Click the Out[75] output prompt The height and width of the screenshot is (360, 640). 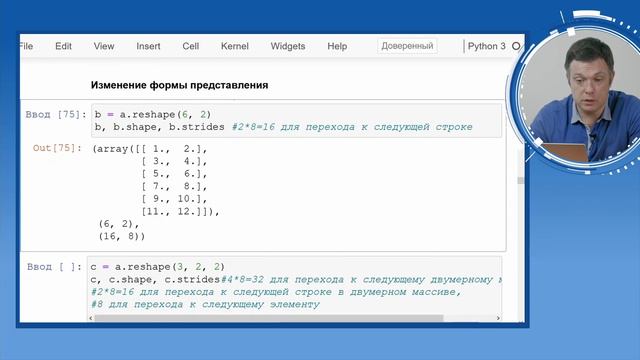click(x=57, y=148)
